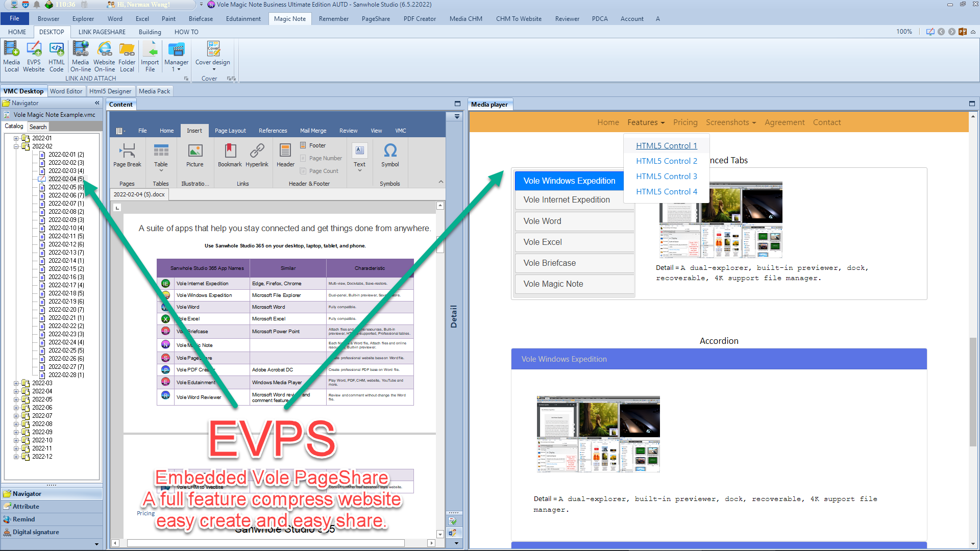Open the Pricing link in website nav
Image resolution: width=980 pixels, height=551 pixels.
coord(685,122)
